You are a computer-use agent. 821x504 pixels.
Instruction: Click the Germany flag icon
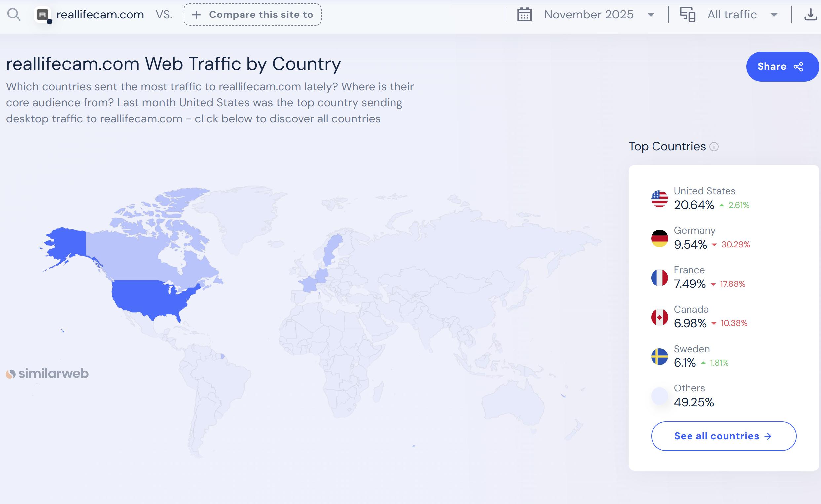tap(659, 238)
